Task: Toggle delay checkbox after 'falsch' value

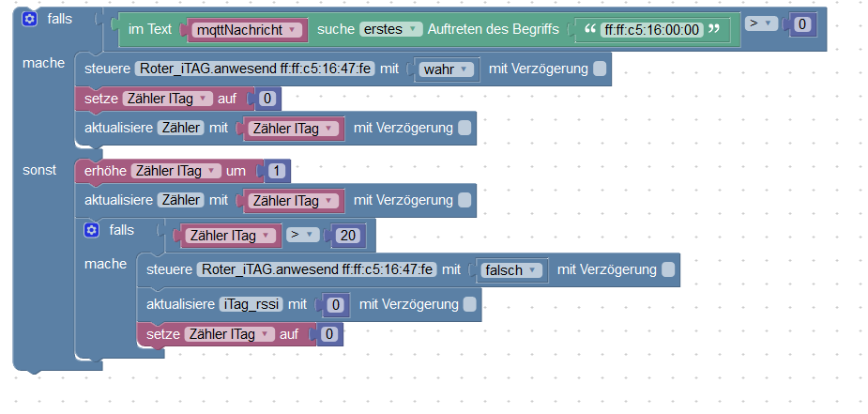Action: (x=668, y=269)
